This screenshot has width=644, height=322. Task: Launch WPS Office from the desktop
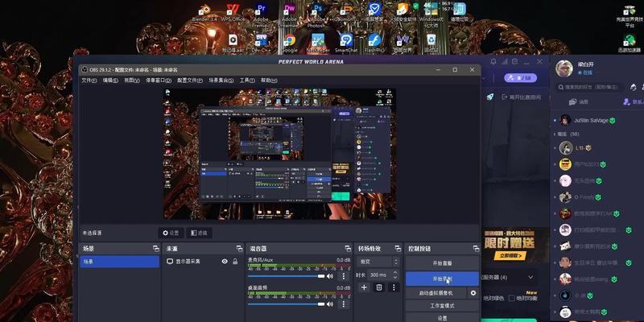pyautogui.click(x=233, y=12)
